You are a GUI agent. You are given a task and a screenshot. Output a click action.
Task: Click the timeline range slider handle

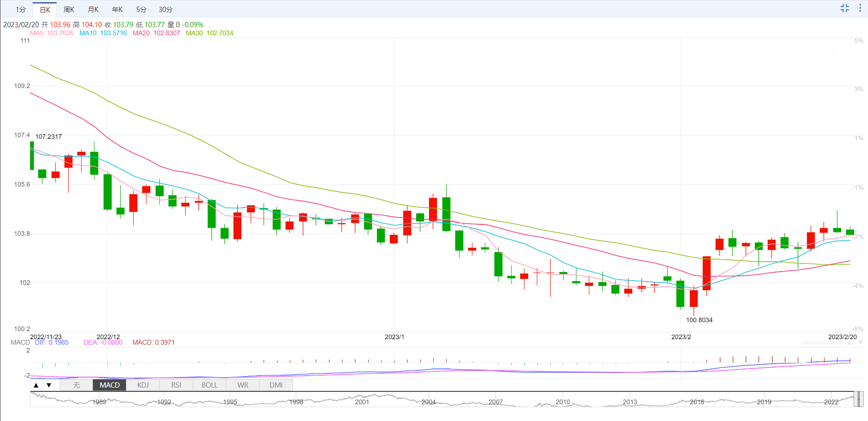tap(858, 399)
